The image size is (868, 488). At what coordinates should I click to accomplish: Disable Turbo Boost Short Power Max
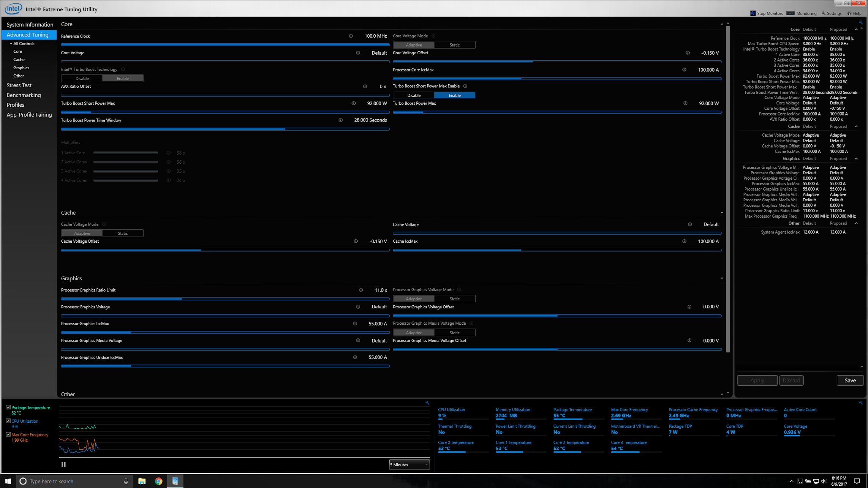coord(414,95)
